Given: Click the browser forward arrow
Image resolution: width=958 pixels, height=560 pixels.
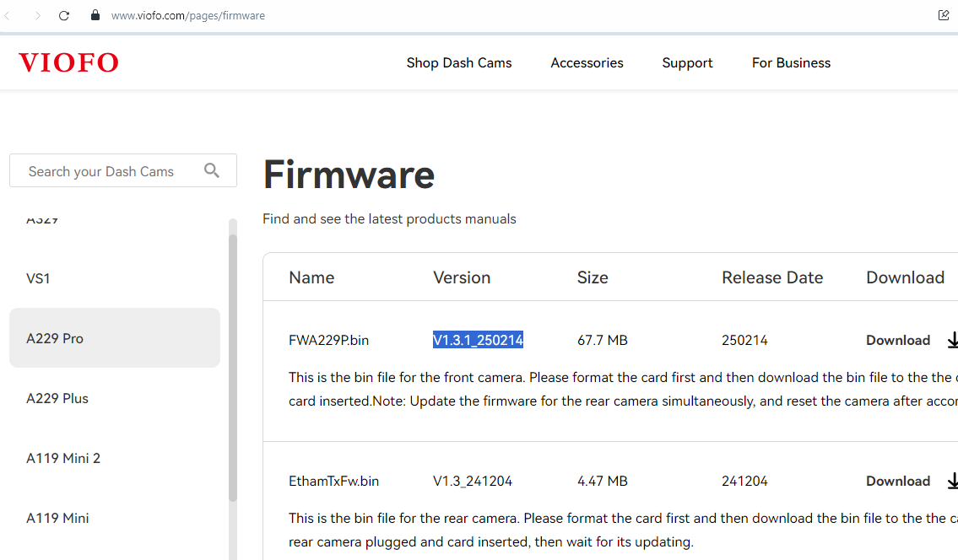Looking at the screenshot, I should coord(37,15).
